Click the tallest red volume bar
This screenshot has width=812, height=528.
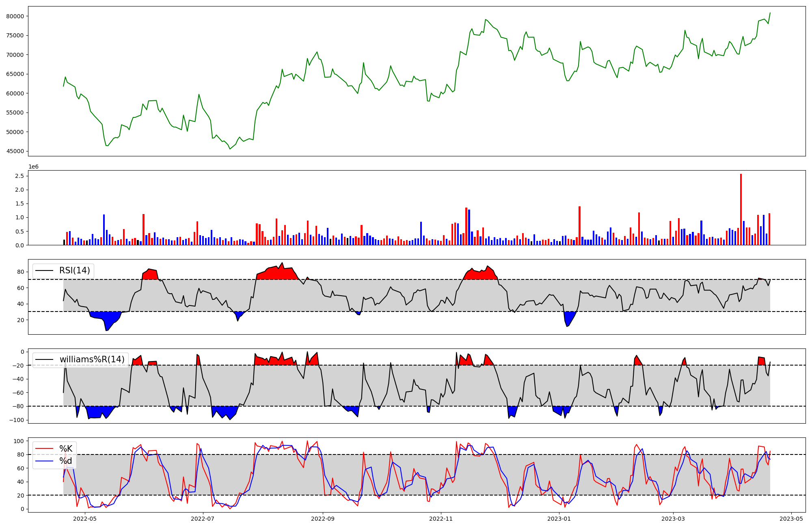(741, 209)
